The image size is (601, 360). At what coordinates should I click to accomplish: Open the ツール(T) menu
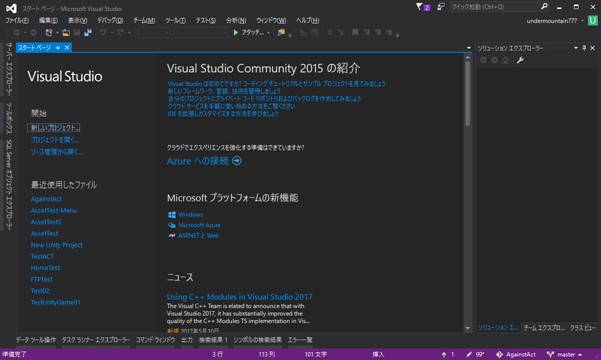point(175,20)
